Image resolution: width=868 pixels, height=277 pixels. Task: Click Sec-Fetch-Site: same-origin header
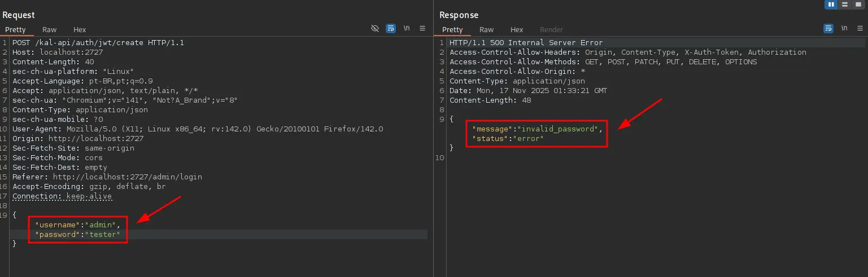(73, 148)
